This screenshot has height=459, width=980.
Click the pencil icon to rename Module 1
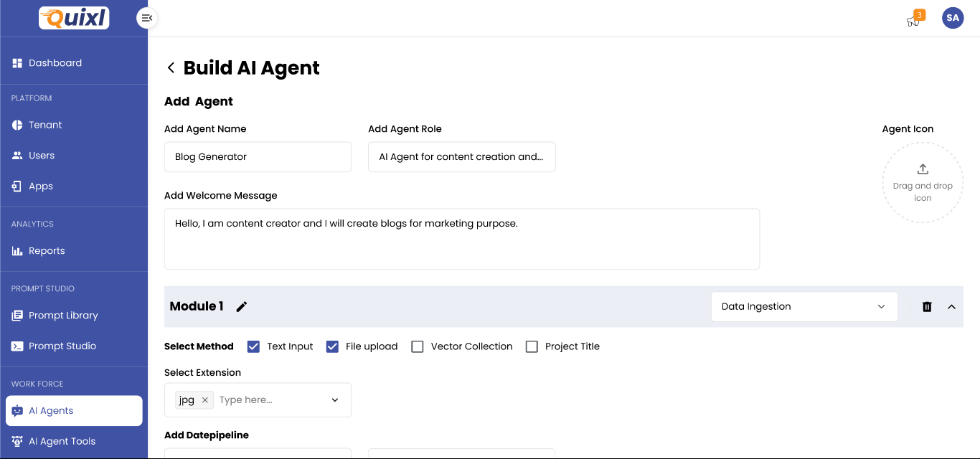coord(242,307)
